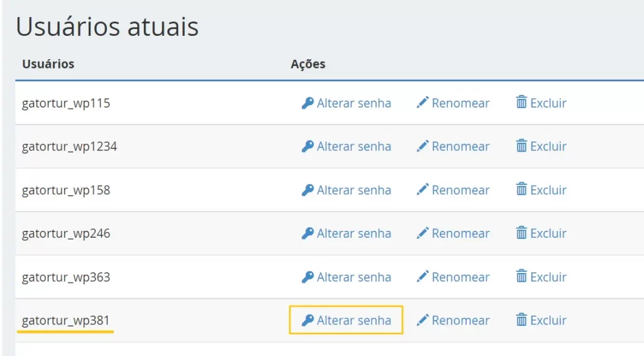Click trash icon for gatortur_wp115
644x356 pixels.
[521, 103]
